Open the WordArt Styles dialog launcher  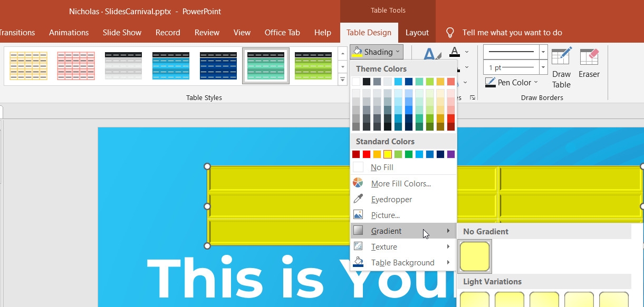click(x=473, y=97)
